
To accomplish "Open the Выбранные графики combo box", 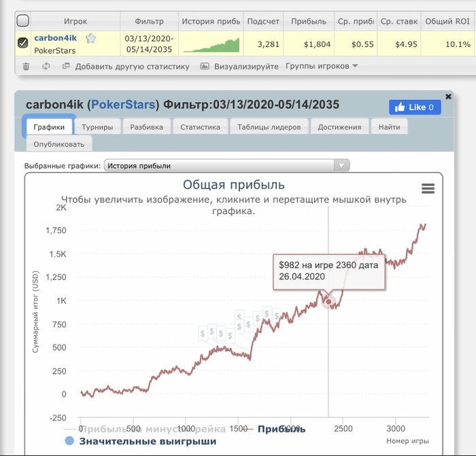I will pyautogui.click(x=226, y=166).
